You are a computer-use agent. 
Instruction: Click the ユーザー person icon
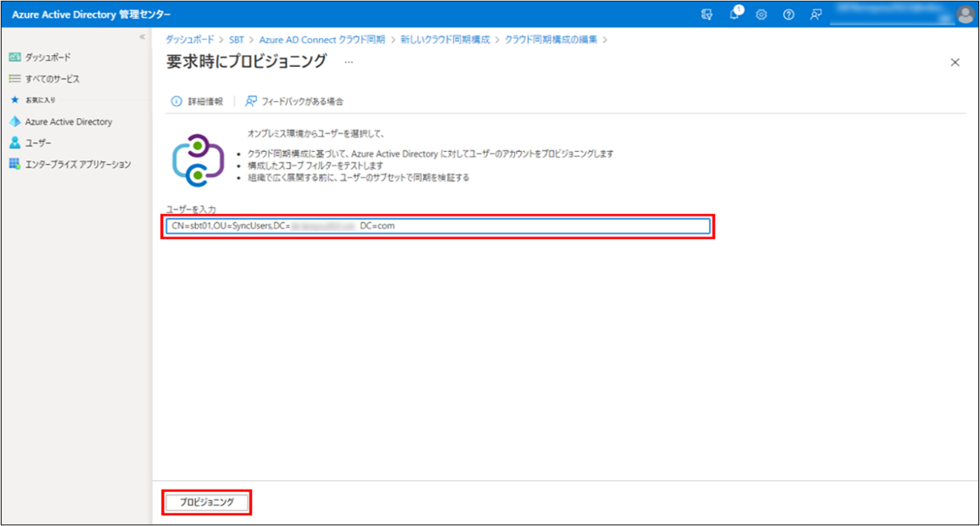click(15, 143)
